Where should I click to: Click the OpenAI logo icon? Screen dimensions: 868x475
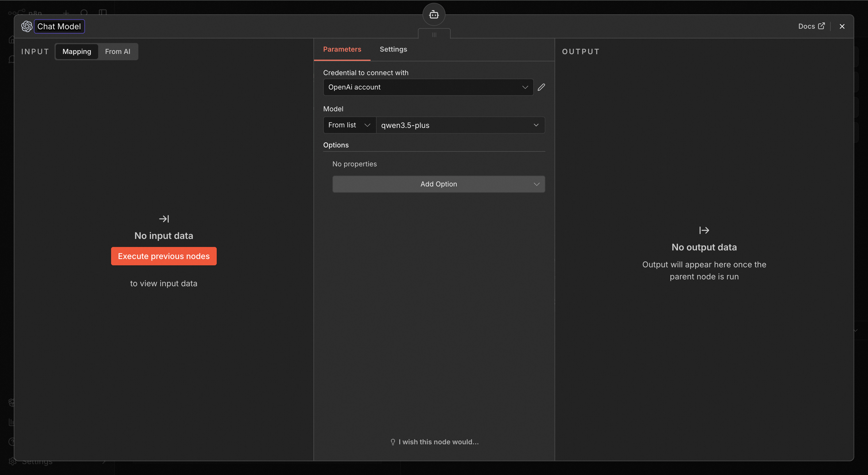[x=27, y=26]
